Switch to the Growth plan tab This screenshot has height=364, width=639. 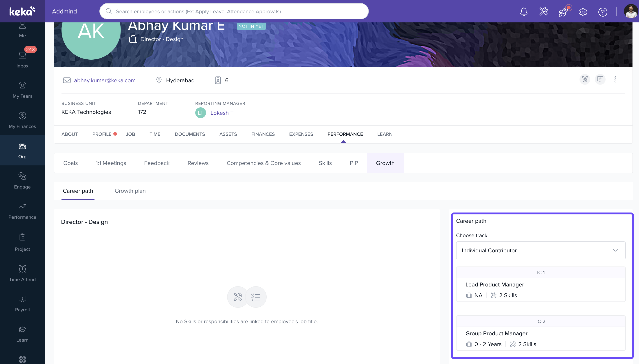click(x=130, y=191)
